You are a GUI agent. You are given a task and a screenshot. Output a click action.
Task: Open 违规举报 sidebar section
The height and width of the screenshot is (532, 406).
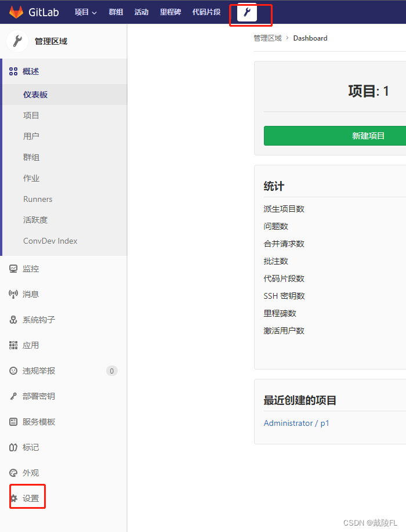(x=39, y=371)
